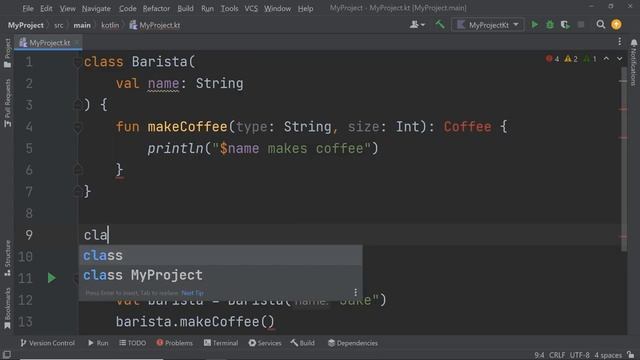Click Next Tip link in completion popup
This screenshot has width=640, height=360.
[192, 293]
